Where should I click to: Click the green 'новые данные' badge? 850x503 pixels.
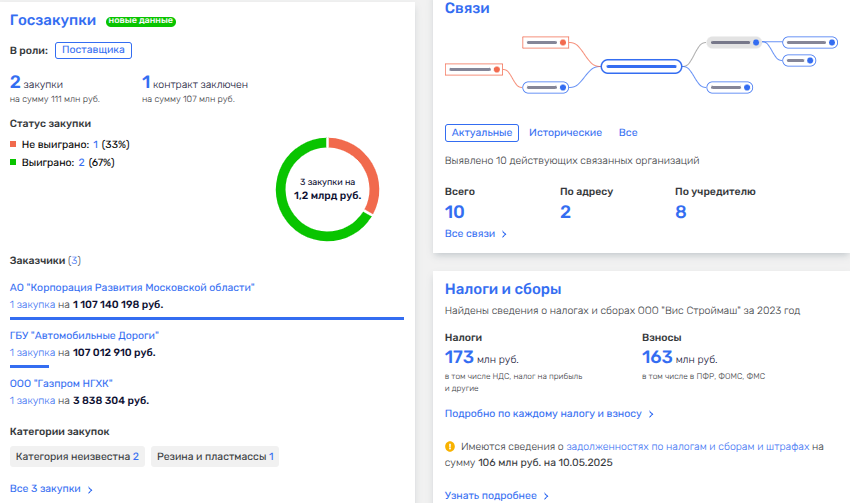134,21
